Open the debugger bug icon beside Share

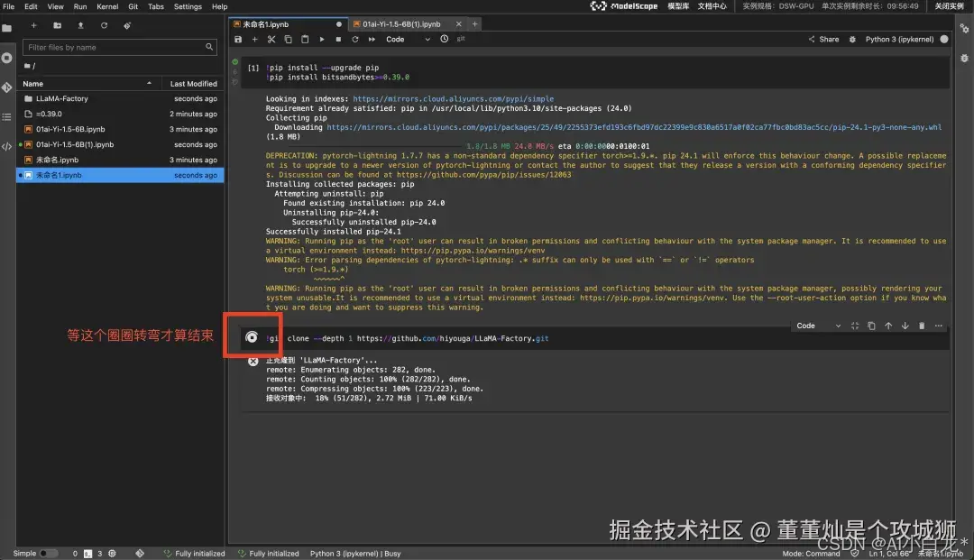point(853,39)
